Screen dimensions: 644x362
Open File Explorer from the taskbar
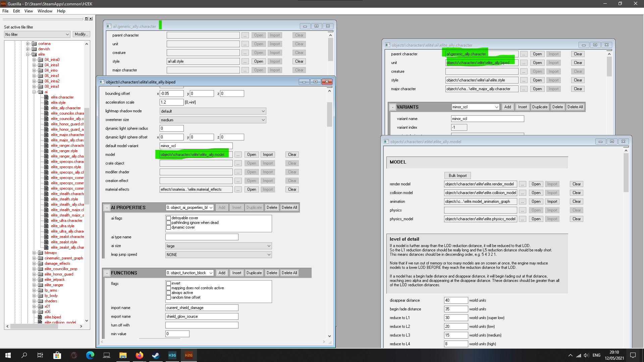pyautogui.click(x=123, y=355)
